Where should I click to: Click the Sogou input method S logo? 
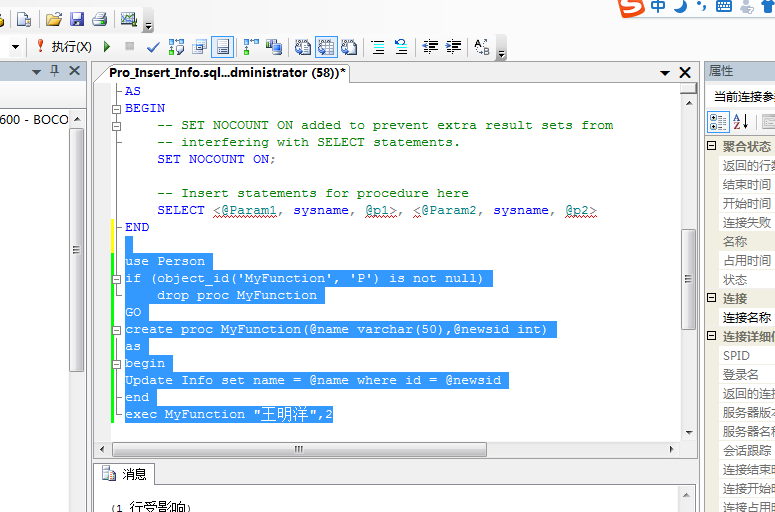632,7
